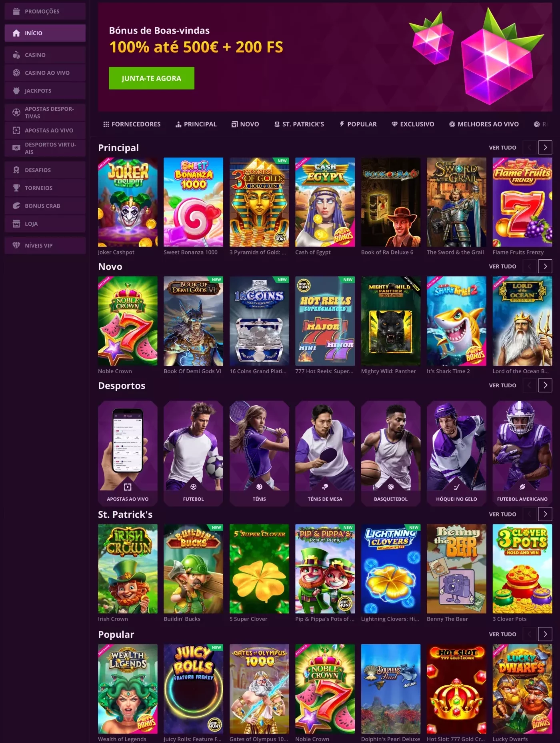560x743 pixels.
Task: Advance the Novo carousel with next arrow
Action: pyautogui.click(x=545, y=266)
